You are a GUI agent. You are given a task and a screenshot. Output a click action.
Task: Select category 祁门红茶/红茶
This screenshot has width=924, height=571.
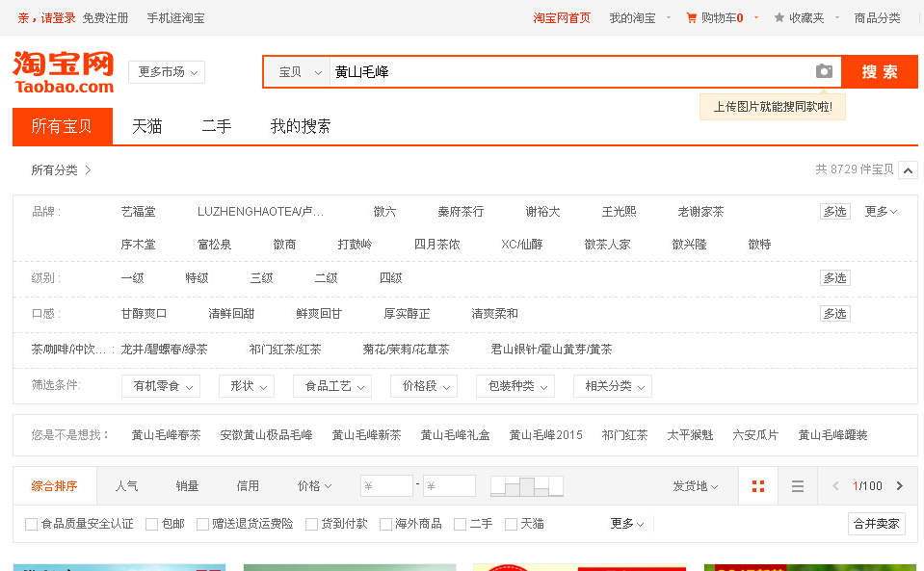click(x=285, y=350)
